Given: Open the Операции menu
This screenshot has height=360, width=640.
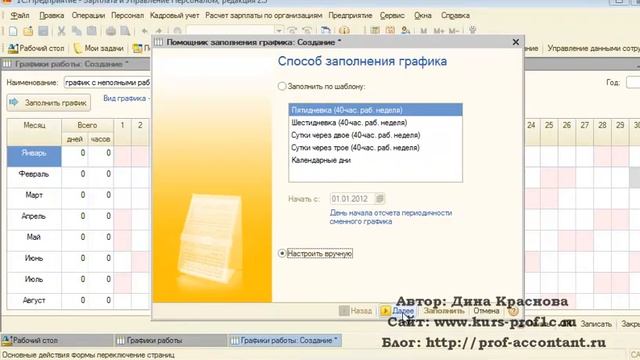Looking at the screenshot, I should pos(88,16).
